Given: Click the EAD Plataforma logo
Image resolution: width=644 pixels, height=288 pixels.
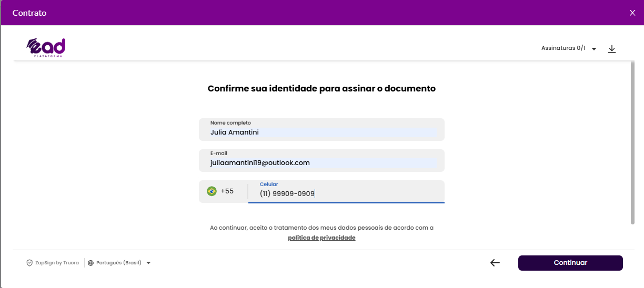Looking at the screenshot, I should (46, 48).
